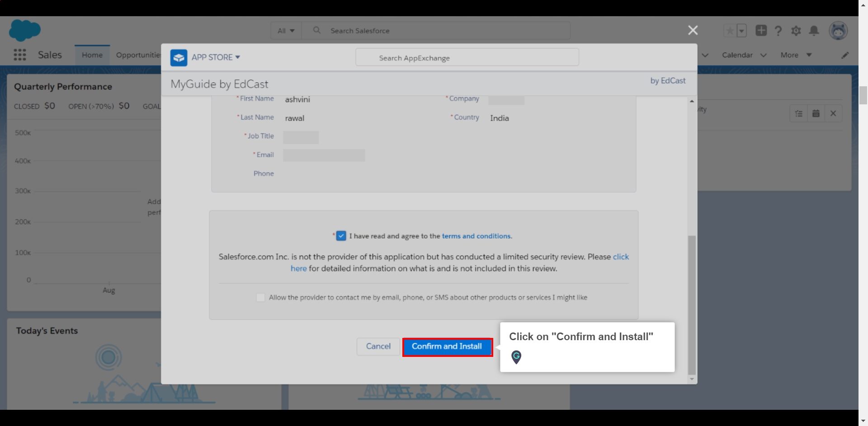
Task: Click the modal scrollbar down arrow
Action: point(692,379)
